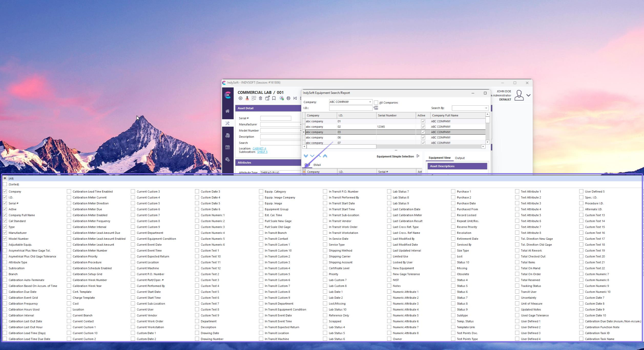Click the delete trash icon in toolbar
Viewport: 644px width, 350px height.
(260, 98)
